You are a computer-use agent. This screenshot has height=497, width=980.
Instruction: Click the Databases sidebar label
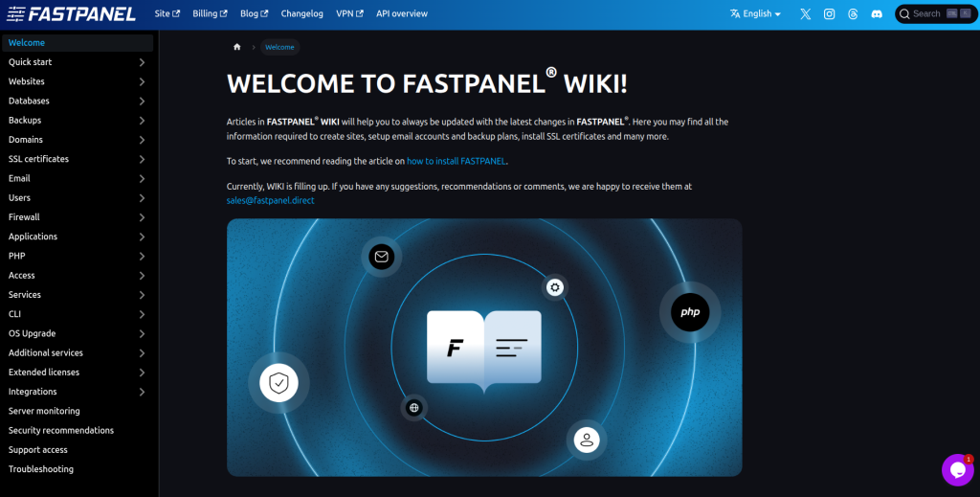29,102
